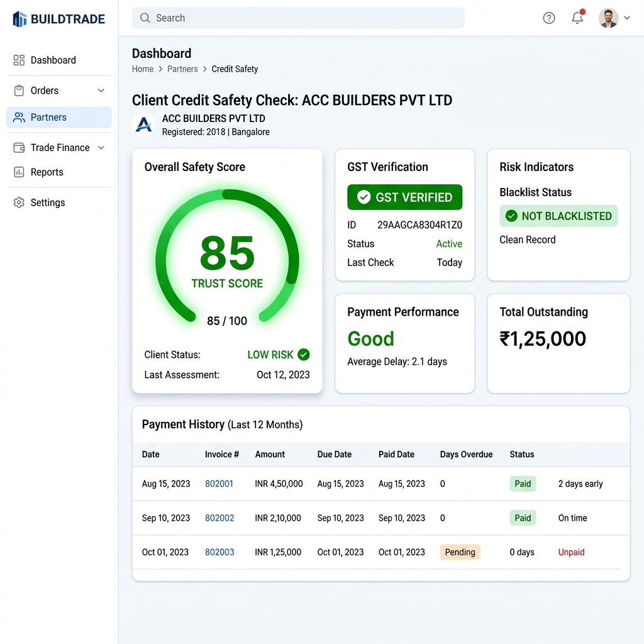This screenshot has width=644, height=644.
Task: Open Settings in the sidebar
Action: click(x=58, y=203)
